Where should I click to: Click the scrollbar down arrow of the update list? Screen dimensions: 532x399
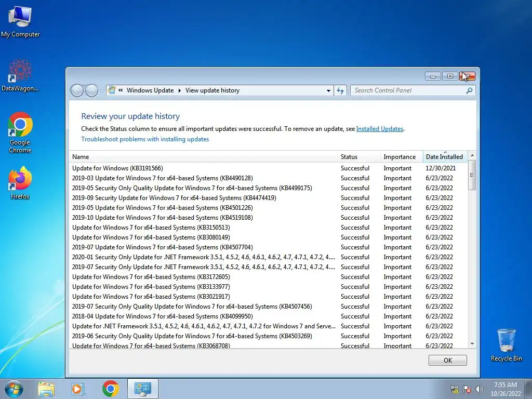(x=472, y=344)
